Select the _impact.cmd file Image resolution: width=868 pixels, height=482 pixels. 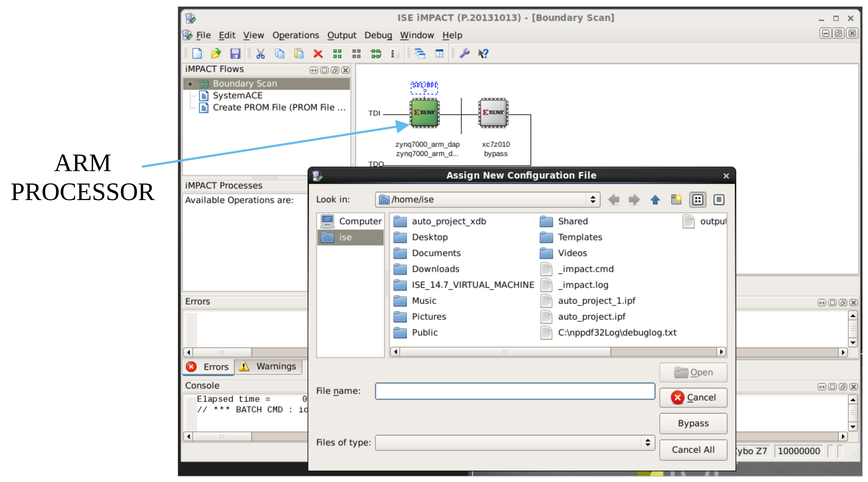pyautogui.click(x=577, y=269)
